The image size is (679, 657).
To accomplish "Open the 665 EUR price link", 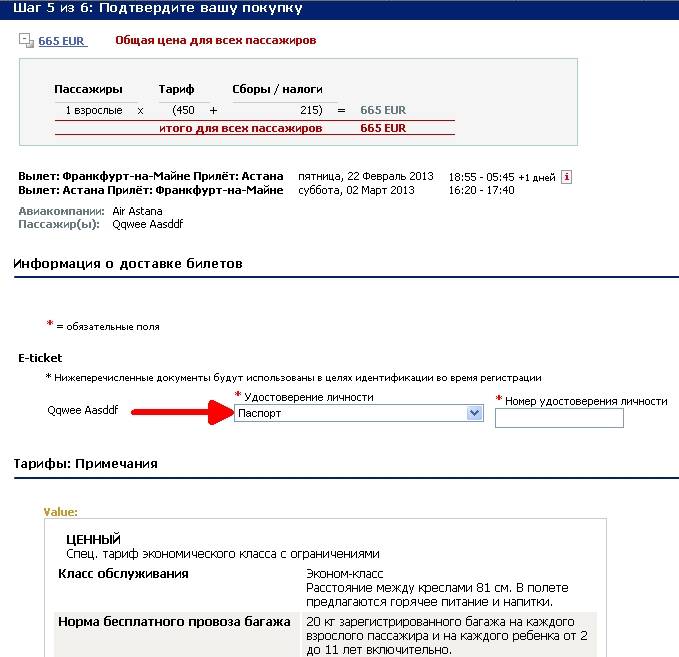I will [x=61, y=41].
